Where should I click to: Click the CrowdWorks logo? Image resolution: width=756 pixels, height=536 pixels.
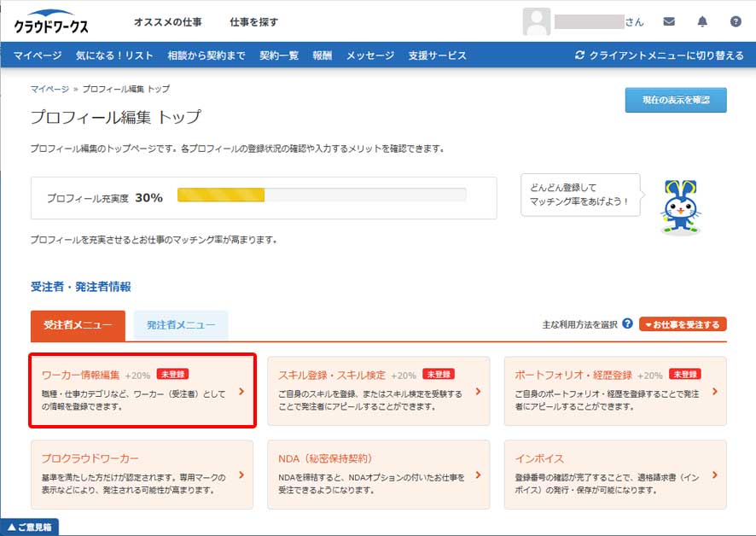[51, 23]
